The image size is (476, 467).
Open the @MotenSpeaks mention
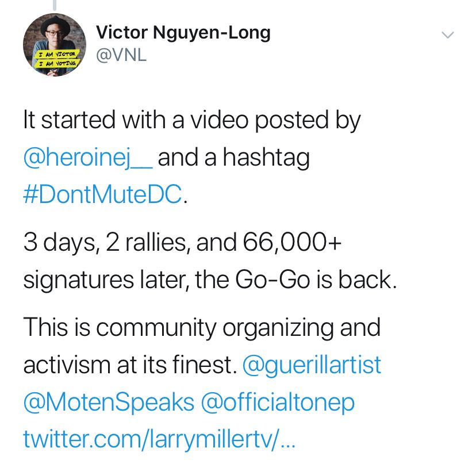click(109, 402)
